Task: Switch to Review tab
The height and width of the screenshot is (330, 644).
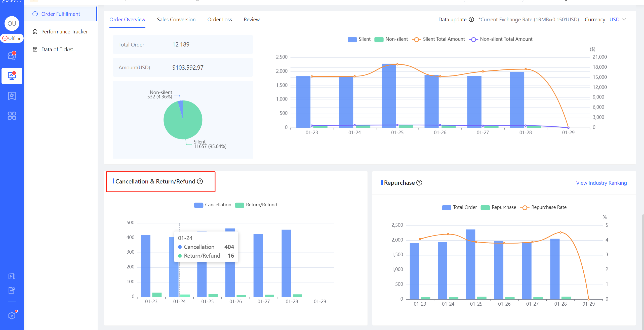Action: click(x=252, y=20)
